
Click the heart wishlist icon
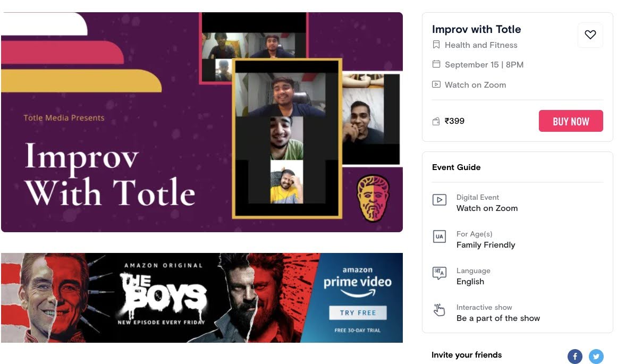click(590, 35)
